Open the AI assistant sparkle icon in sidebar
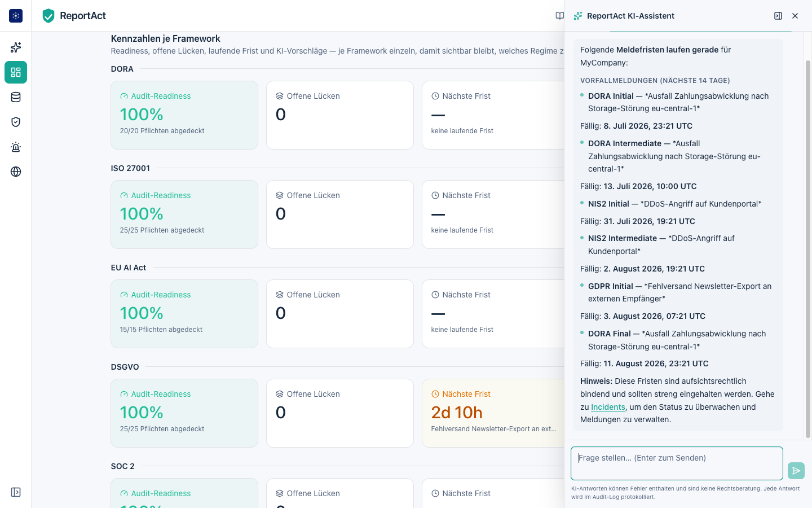This screenshot has height=508, width=812. click(16, 47)
